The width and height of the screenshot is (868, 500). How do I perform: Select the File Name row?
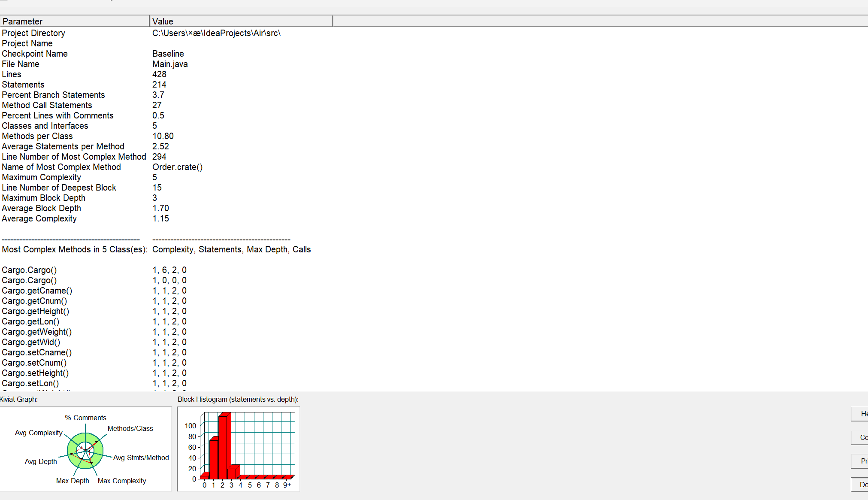coord(21,64)
